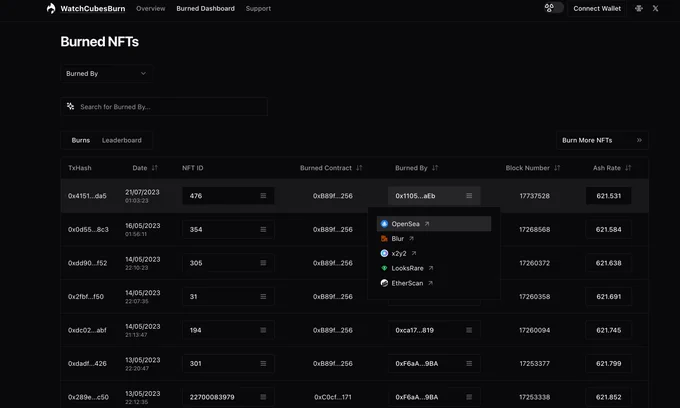Click transaction hash 0x2fbf...f50

tap(86, 297)
